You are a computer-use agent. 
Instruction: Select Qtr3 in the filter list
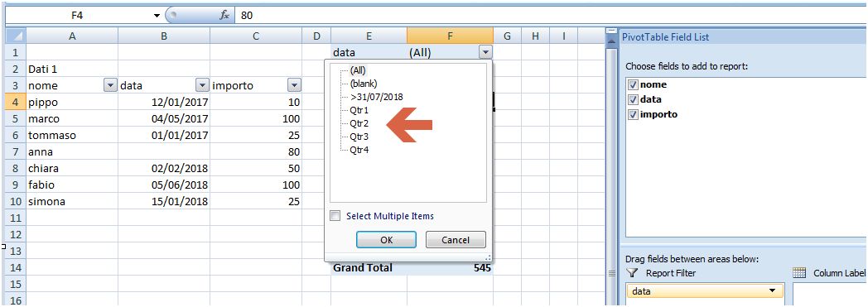point(359,137)
